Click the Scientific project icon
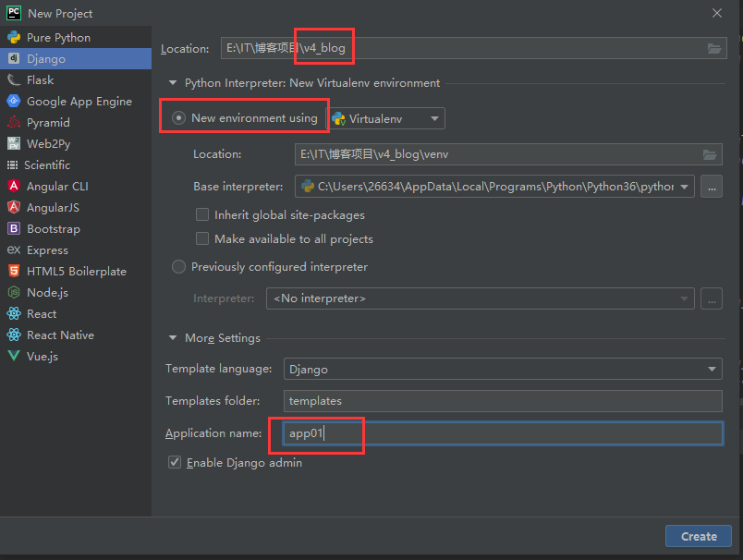 point(12,164)
